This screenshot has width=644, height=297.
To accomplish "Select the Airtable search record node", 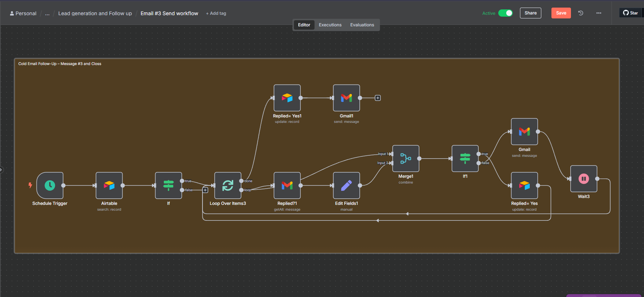I will pos(109,185).
